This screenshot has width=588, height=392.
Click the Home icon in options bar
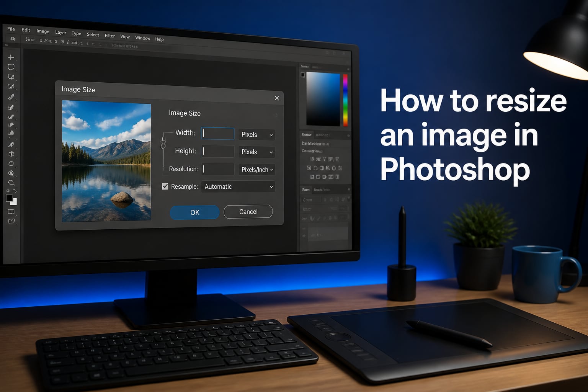coord(13,39)
